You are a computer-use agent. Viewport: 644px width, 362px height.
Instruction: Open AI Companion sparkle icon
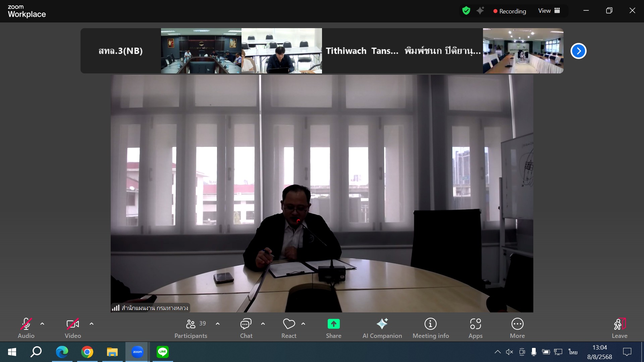382,324
